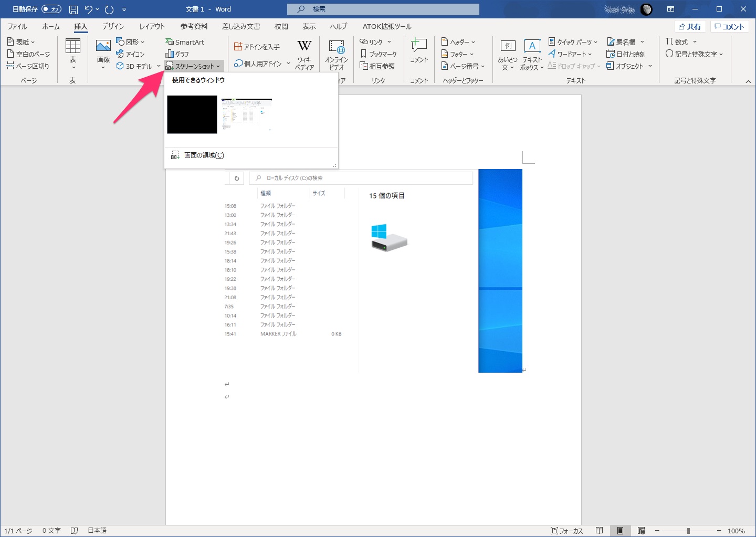Open the 図形 shapes dropdown
756x537 pixels.
[130, 42]
